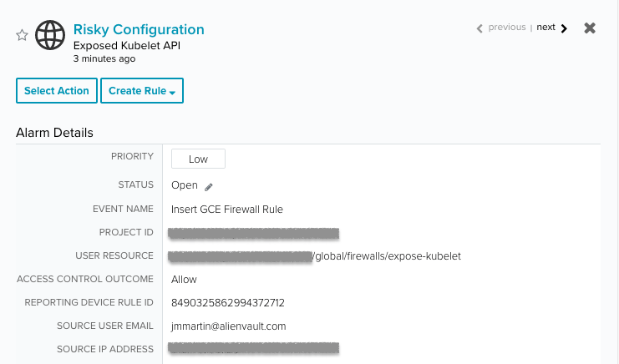Click the right chevron arrow icon

(564, 28)
